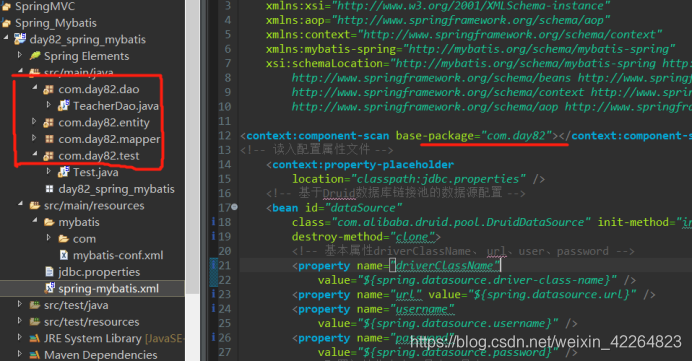Expand the Spring Elements node
Viewport: 692px width, 361px height.
19,55
